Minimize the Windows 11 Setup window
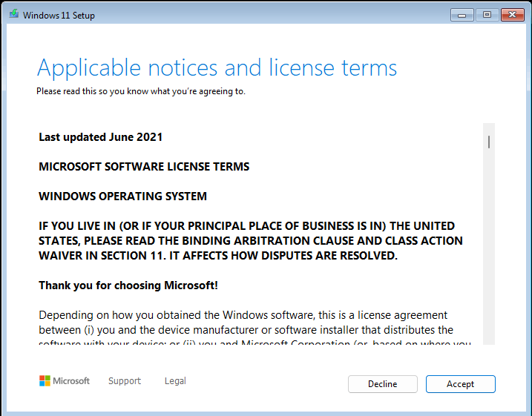This screenshot has width=532, height=416. pos(462,15)
